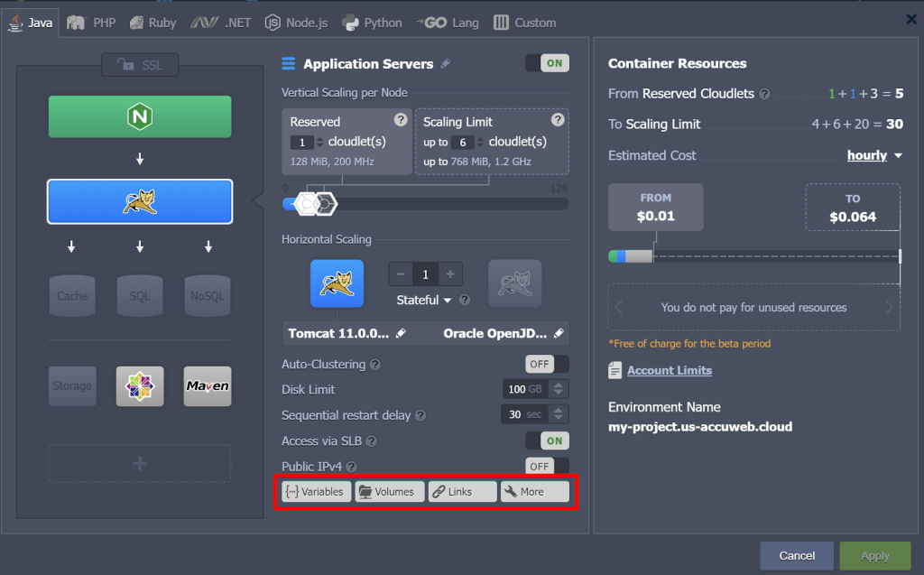Select the CentOS node icon
This screenshot has width=924, height=575.
pos(140,386)
